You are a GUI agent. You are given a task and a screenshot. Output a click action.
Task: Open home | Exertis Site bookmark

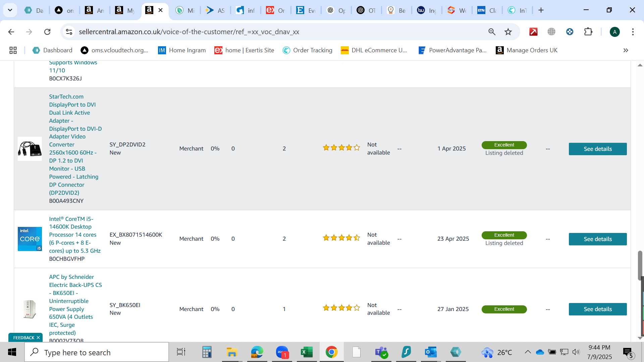(x=244, y=50)
